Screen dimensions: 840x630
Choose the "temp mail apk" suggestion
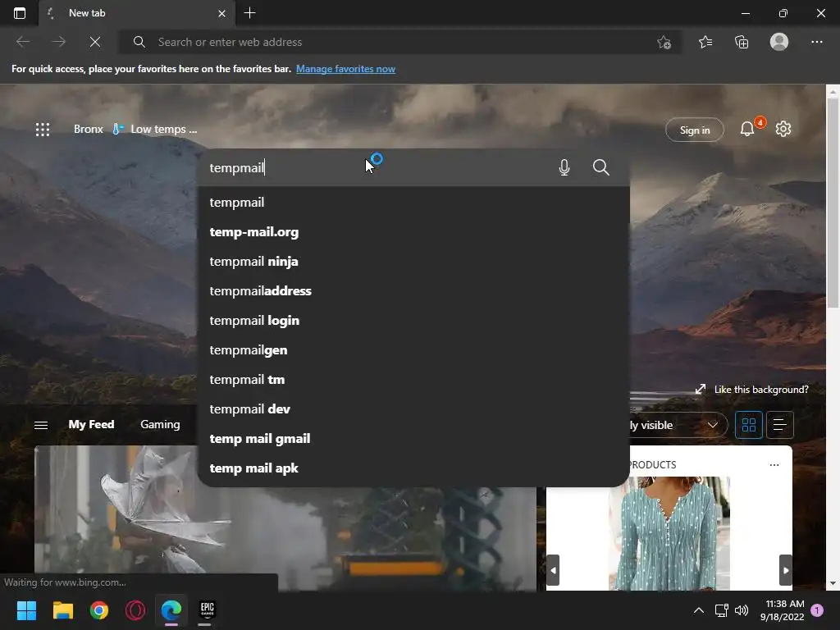click(x=413, y=468)
